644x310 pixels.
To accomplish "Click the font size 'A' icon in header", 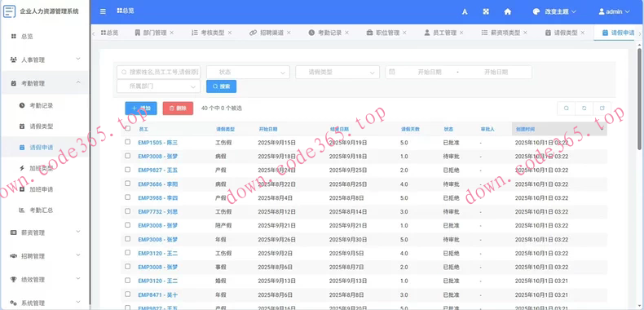I will tap(465, 12).
